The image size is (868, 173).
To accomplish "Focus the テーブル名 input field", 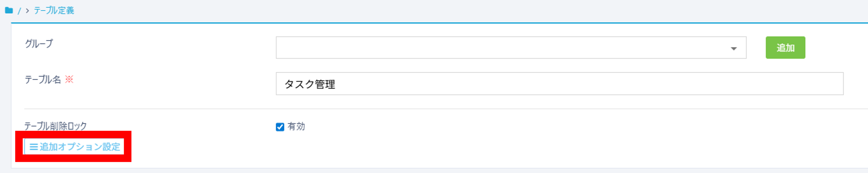I will coord(559,84).
